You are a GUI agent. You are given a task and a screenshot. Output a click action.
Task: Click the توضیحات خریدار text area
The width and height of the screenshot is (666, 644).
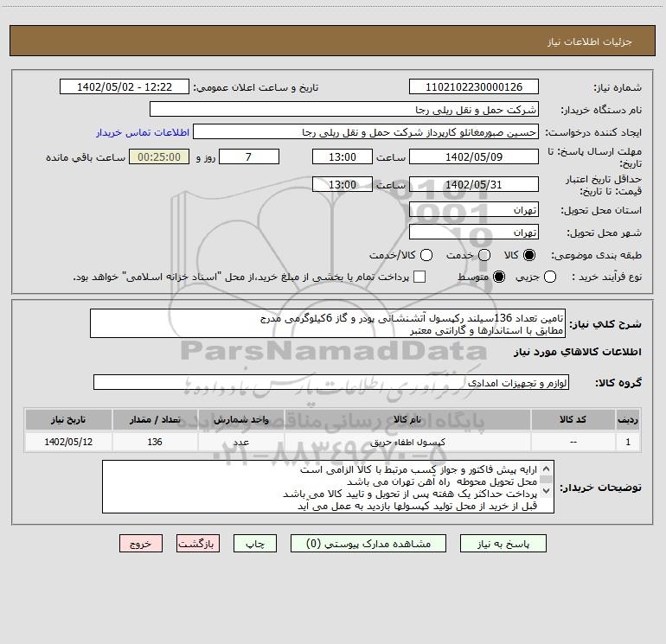click(328, 487)
